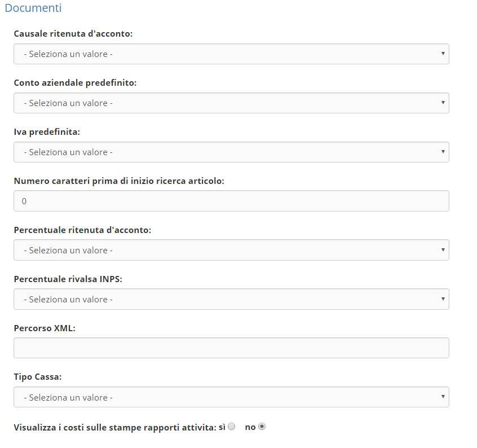This screenshot has width=477, height=448.
Task: Click the Documenti section heading
Action: (33, 8)
